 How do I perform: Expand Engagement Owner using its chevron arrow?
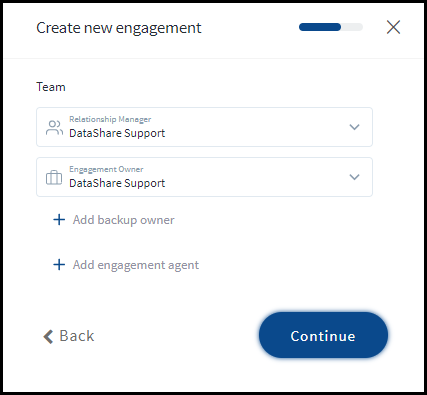pos(354,177)
